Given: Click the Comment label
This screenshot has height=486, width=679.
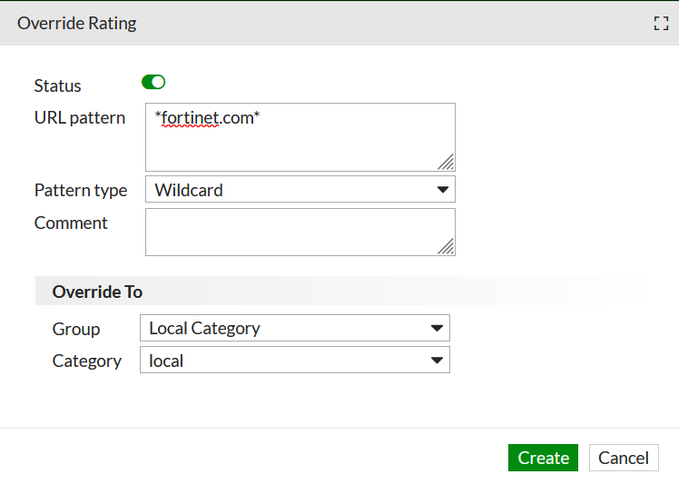Looking at the screenshot, I should tap(71, 223).
